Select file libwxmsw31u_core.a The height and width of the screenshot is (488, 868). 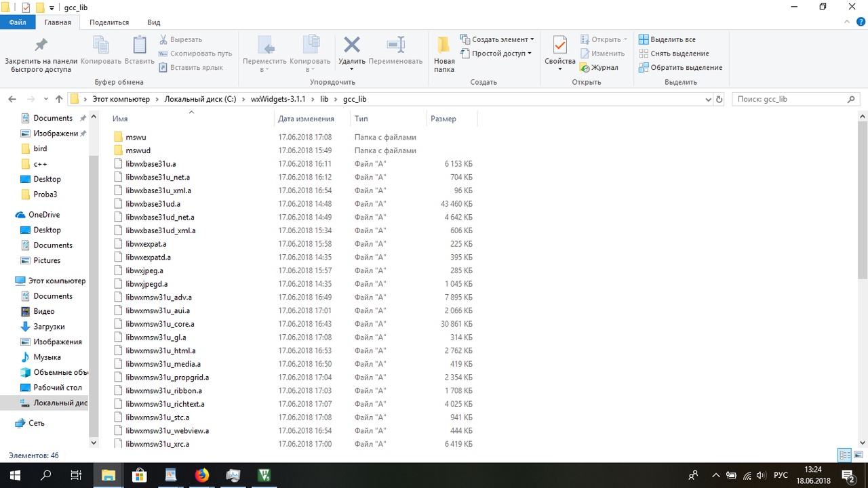tap(160, 324)
